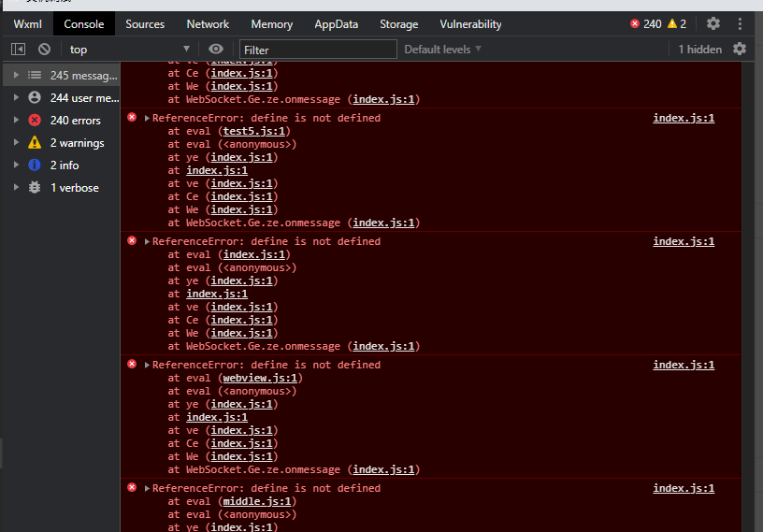The width and height of the screenshot is (763, 532).
Task: Toggle the console sidebar panel icon
Action: click(x=18, y=50)
